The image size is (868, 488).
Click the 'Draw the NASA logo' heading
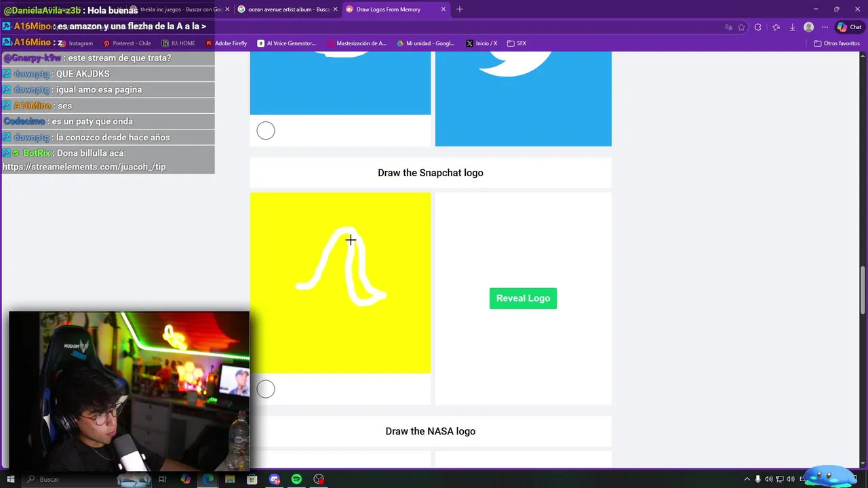point(431,431)
